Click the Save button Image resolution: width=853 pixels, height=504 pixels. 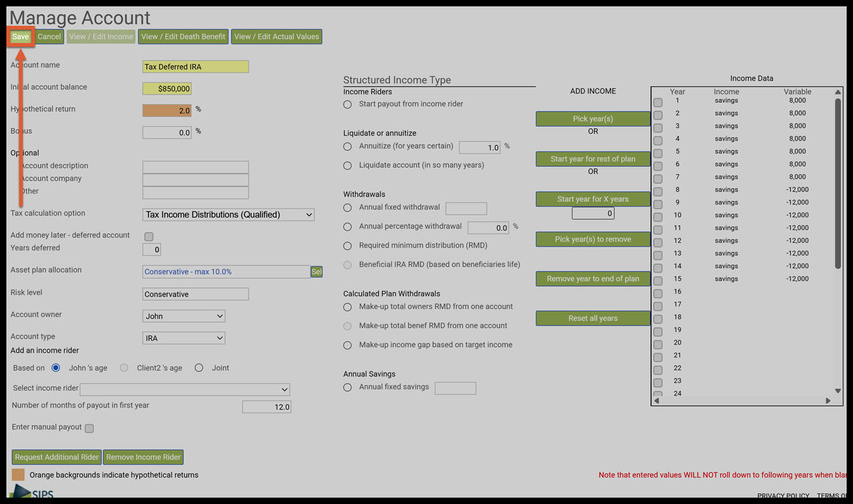20,37
